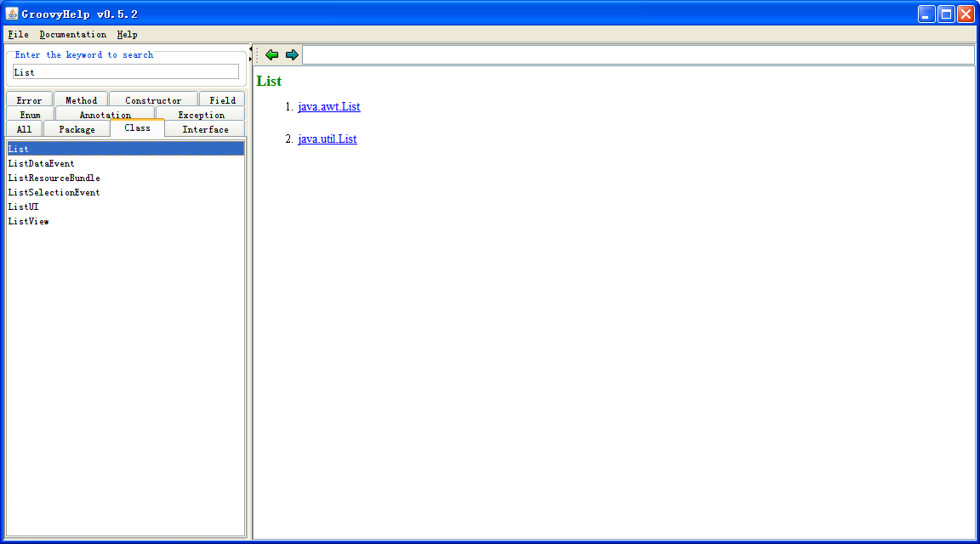Switch to the All tab

pos(25,129)
